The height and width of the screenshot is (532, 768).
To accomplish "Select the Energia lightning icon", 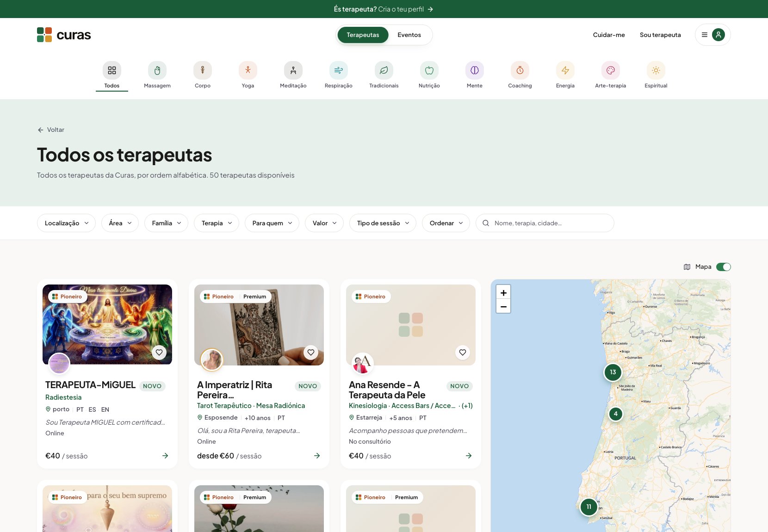I will [565, 70].
